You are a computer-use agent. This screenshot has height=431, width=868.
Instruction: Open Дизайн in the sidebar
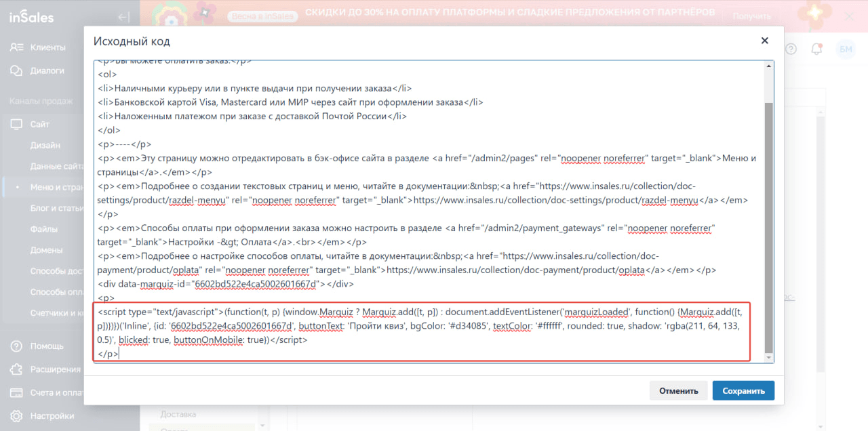[x=45, y=145]
